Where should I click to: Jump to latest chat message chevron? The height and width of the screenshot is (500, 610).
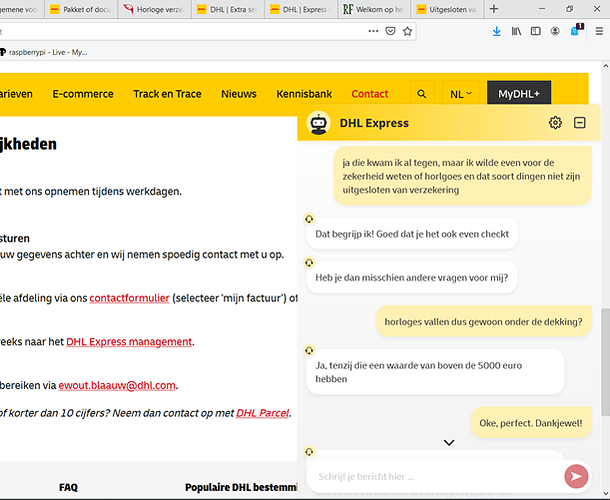449,442
